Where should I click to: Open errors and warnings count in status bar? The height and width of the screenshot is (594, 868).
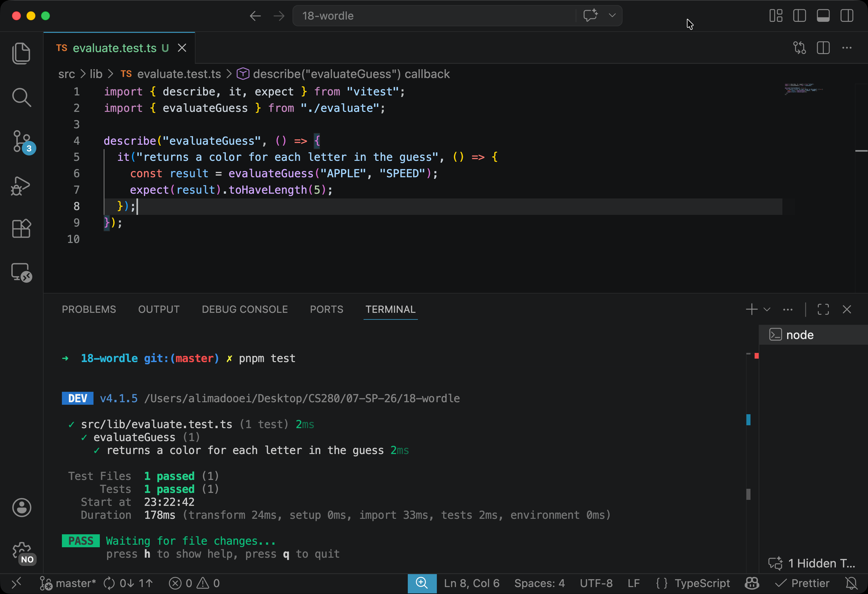pyautogui.click(x=194, y=583)
